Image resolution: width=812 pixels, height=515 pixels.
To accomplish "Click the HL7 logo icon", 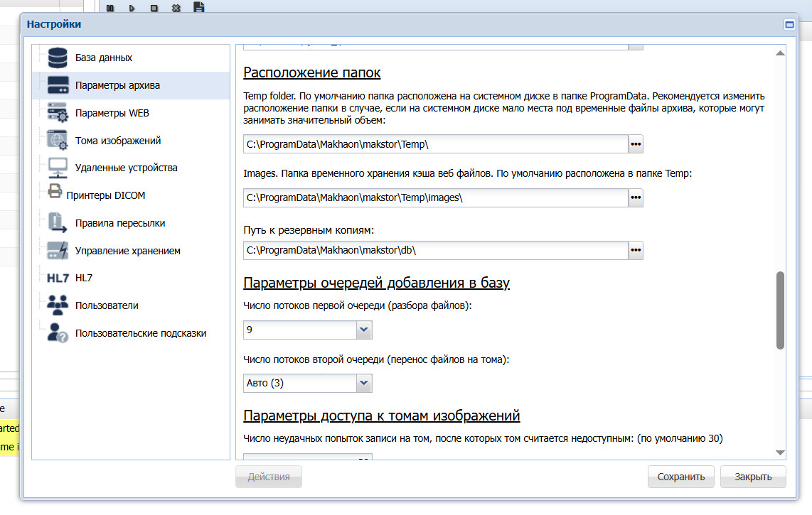I will (58, 278).
